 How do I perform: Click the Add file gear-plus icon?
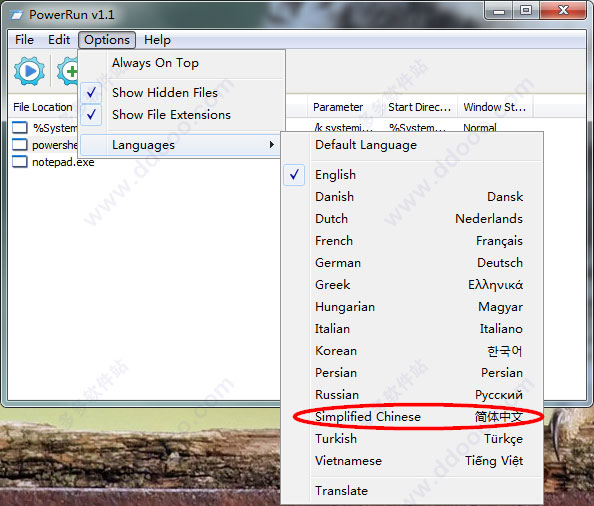pyautogui.click(x=67, y=71)
